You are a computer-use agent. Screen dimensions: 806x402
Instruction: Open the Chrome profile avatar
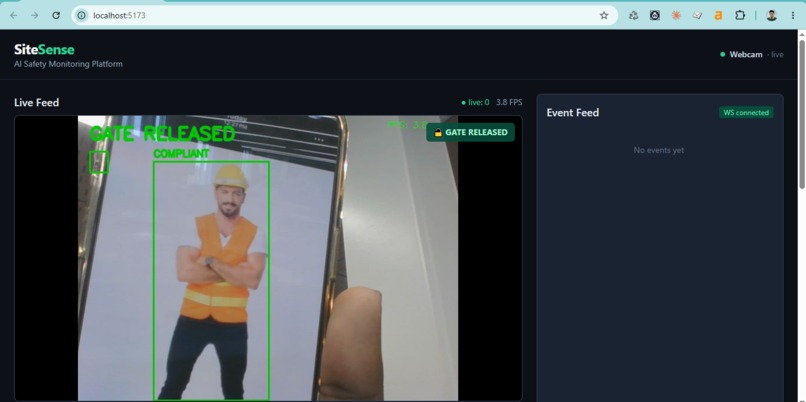click(x=771, y=15)
